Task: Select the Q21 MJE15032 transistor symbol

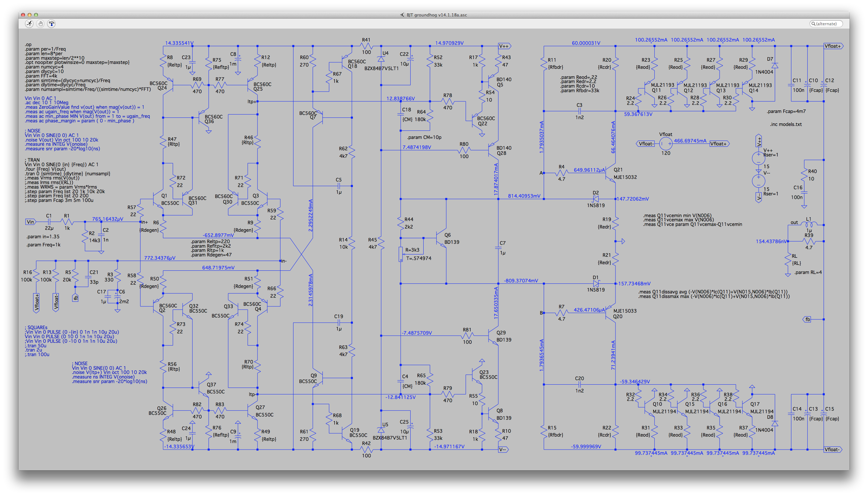Action: (x=611, y=173)
